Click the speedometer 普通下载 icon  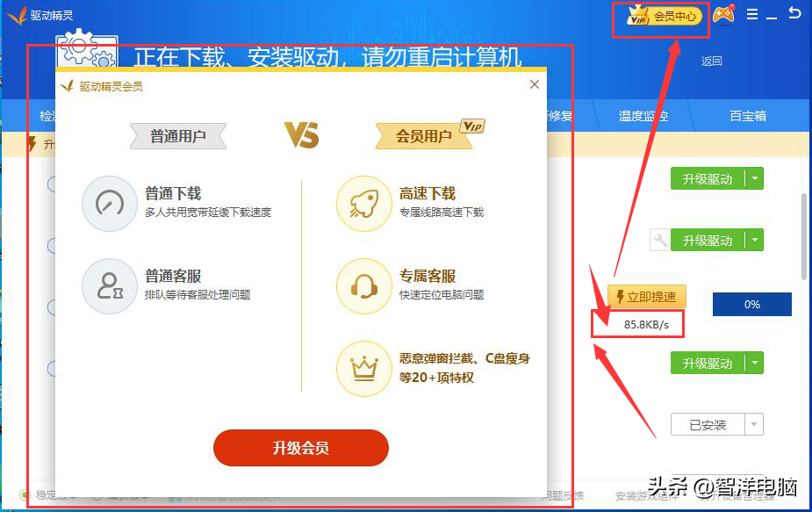[x=109, y=204]
